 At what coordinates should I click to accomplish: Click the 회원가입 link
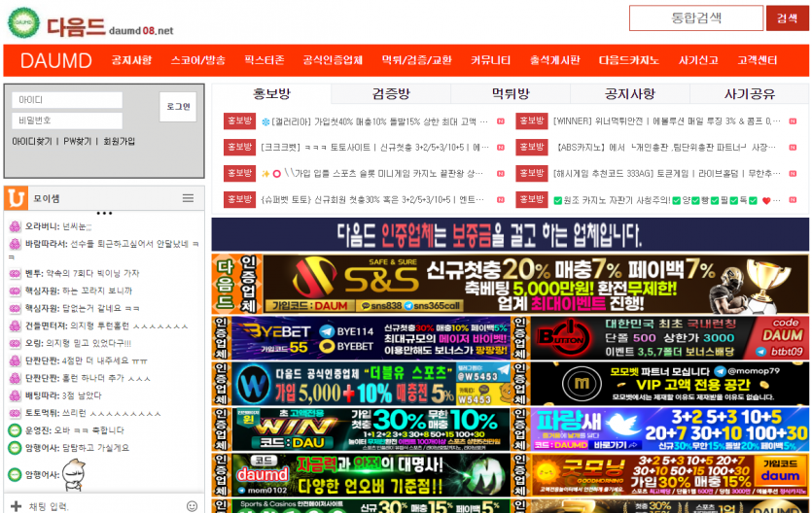click(119, 141)
